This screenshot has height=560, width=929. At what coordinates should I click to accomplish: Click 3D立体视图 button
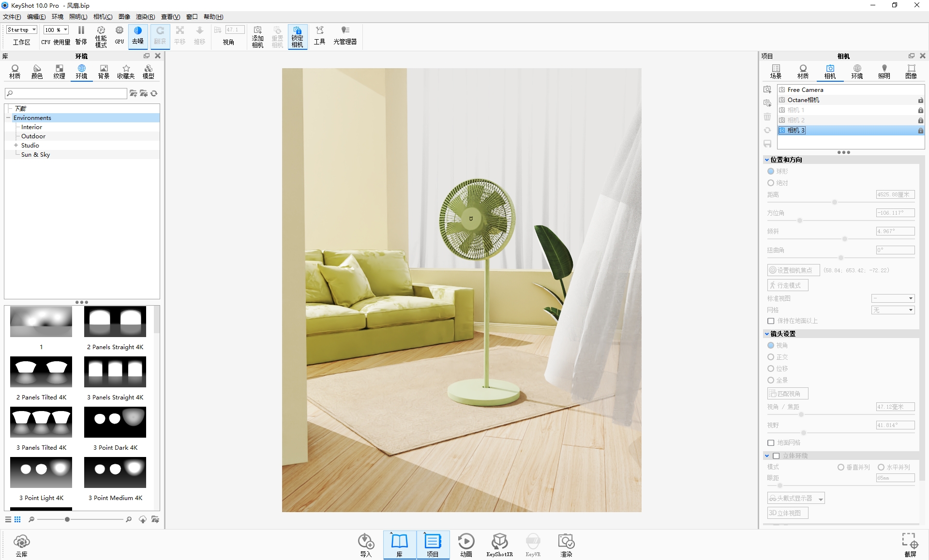point(788,513)
